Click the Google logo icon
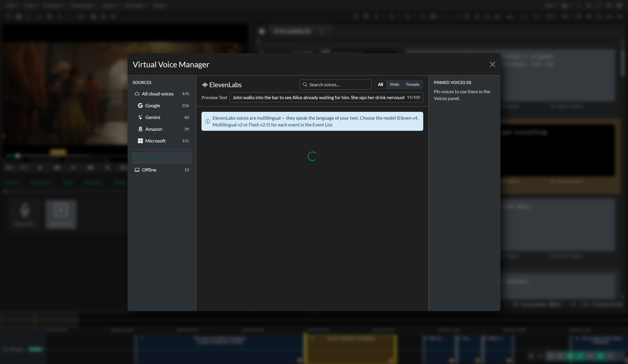Viewport: 628px width, 364px height. coord(140,106)
